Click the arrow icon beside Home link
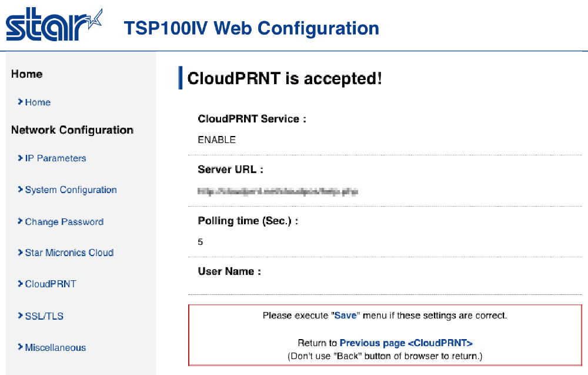The image size is (588, 375). click(20, 102)
